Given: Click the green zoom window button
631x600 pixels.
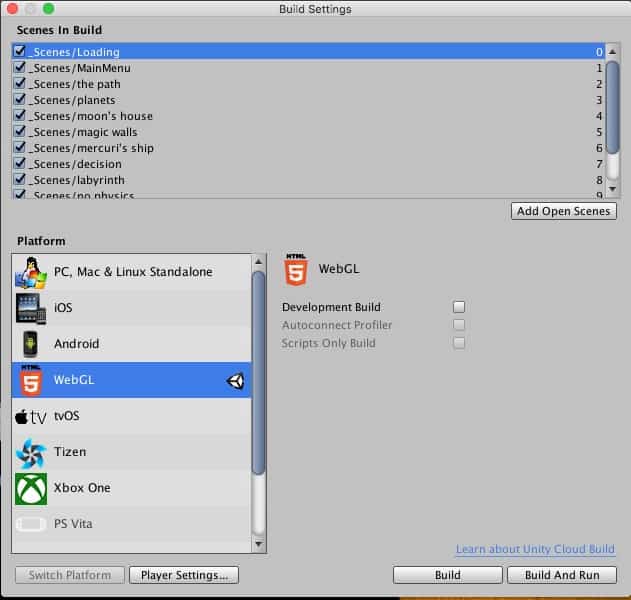Looking at the screenshot, I should [x=48, y=8].
